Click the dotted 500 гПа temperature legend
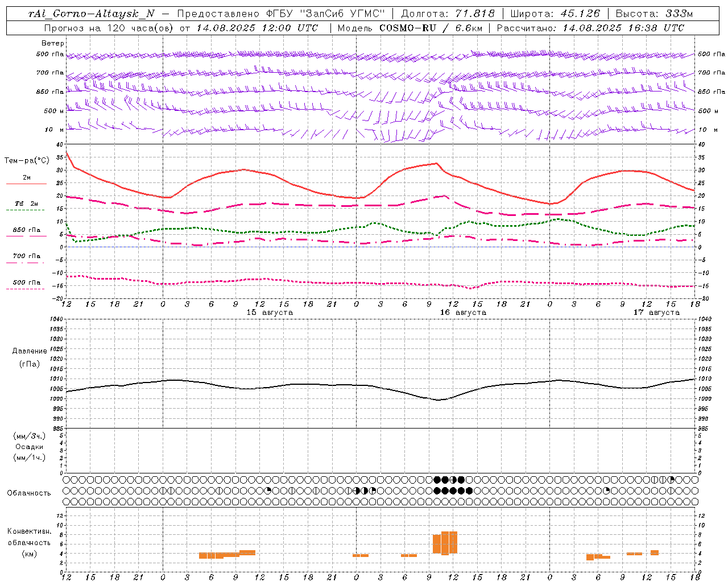 click(x=26, y=285)
